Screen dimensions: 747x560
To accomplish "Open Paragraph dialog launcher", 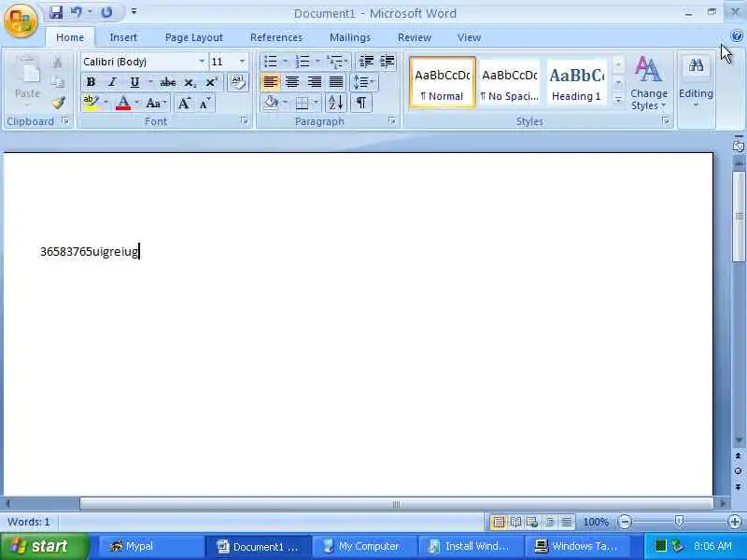I will pyautogui.click(x=392, y=121).
